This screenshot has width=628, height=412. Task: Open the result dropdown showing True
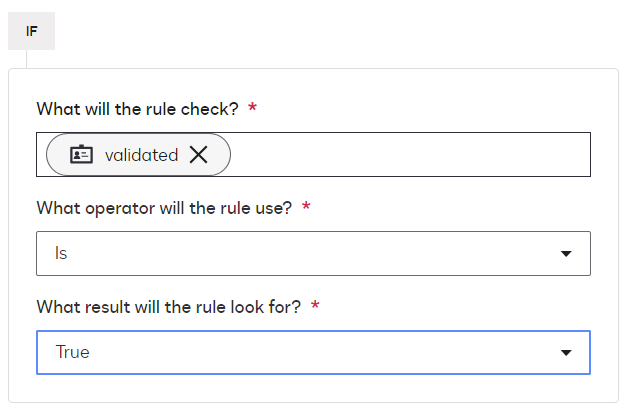(x=300, y=352)
